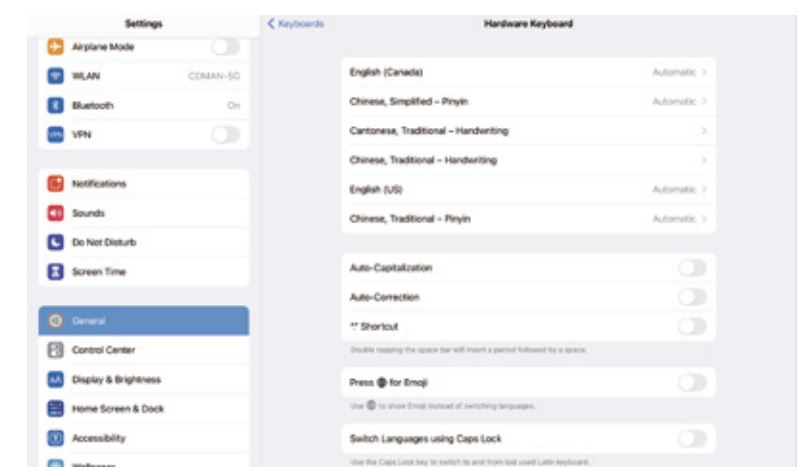Tap the WLAN wifi icon
804x471 pixels.
(55, 76)
